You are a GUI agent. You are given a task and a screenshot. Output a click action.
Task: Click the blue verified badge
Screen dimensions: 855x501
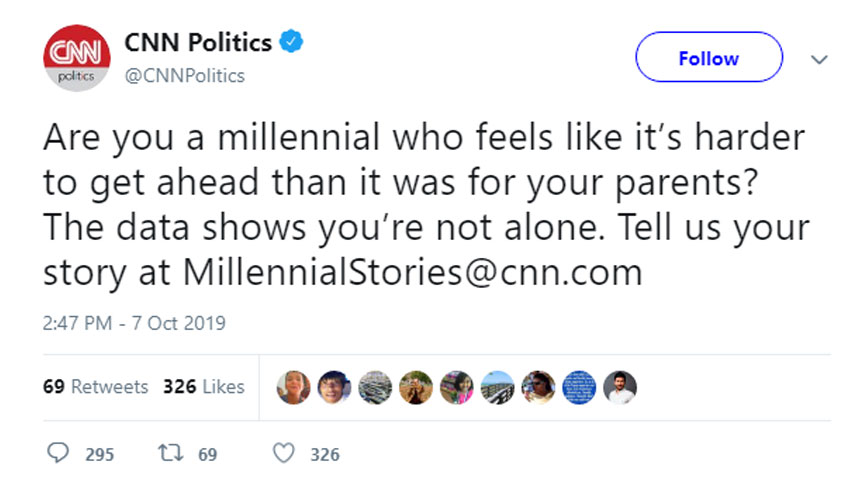pos(290,43)
